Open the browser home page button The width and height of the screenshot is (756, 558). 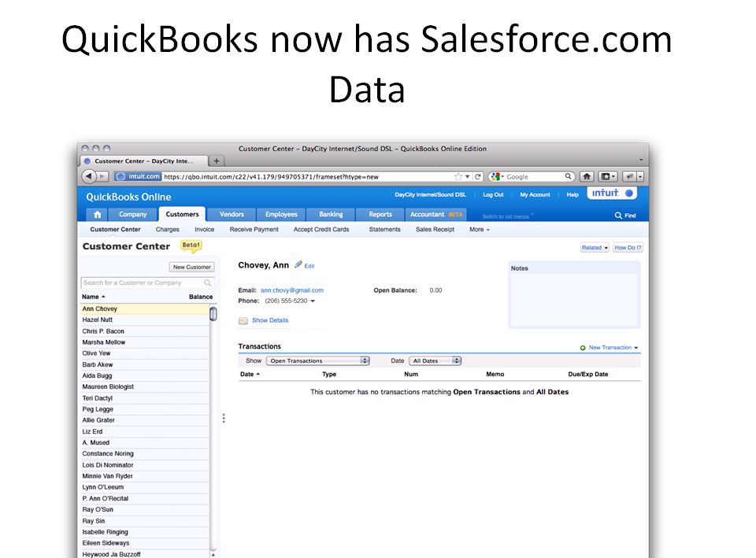pos(586,176)
